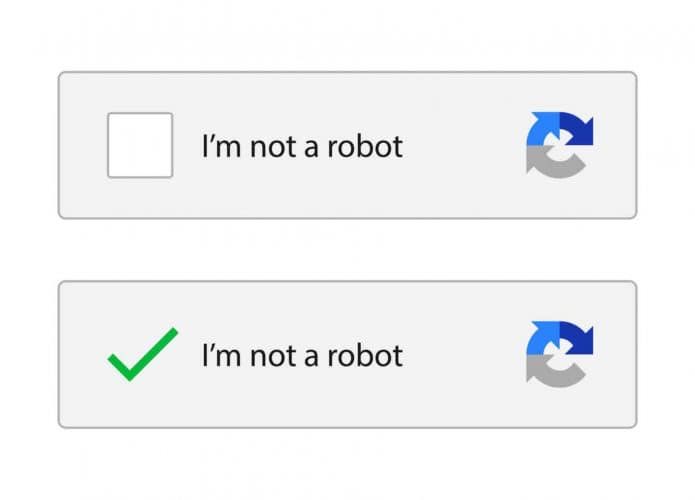The height and width of the screenshot is (500, 695).
Task: Click the word "robot" in the lower widget
Action: click(x=368, y=355)
